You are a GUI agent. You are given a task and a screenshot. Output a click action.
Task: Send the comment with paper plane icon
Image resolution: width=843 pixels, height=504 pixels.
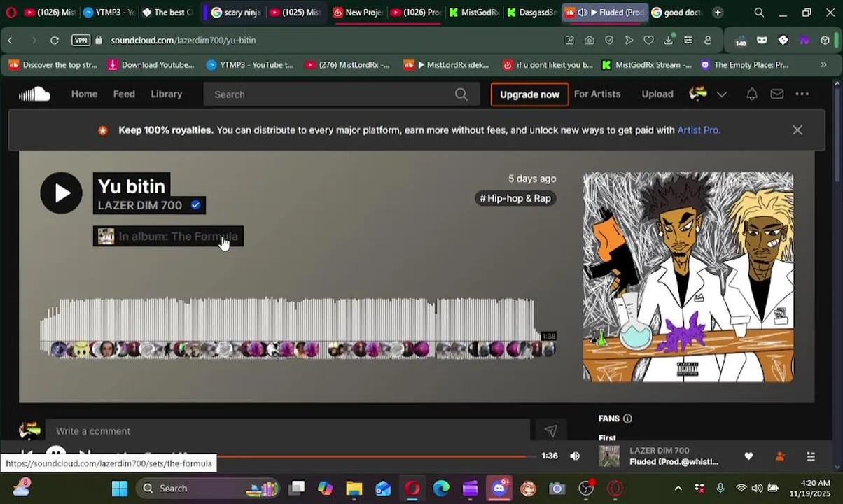[x=550, y=431]
